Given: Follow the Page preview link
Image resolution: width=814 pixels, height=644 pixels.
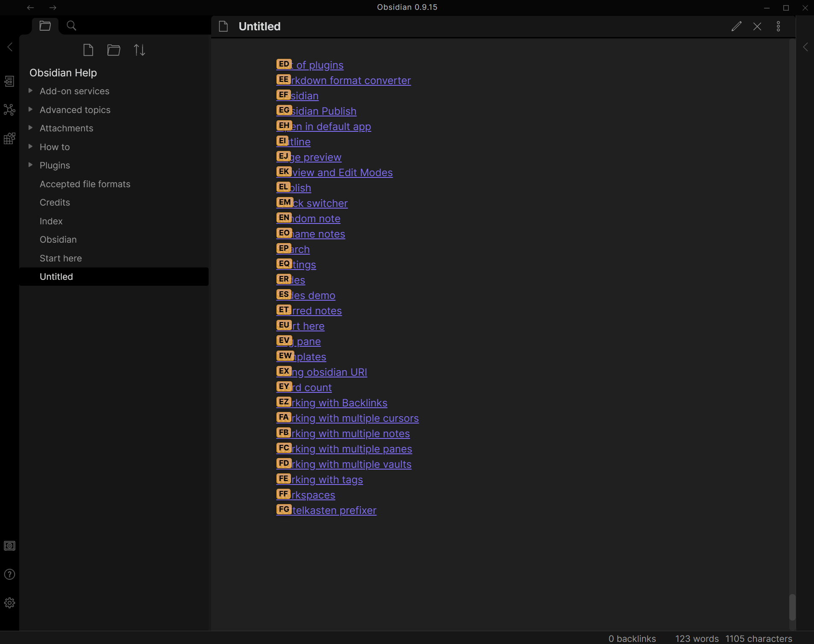Looking at the screenshot, I should (x=309, y=157).
